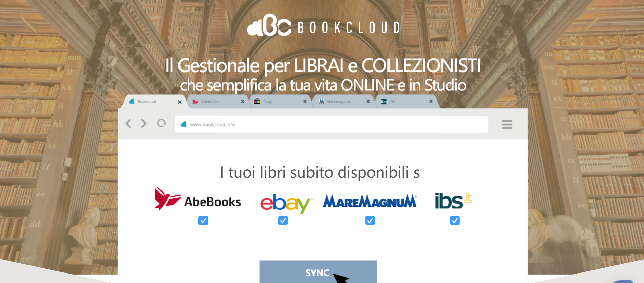Viewport: 644px width, 283px height.
Task: Uncheck the AbeBooks checkbox
Action: point(203,221)
